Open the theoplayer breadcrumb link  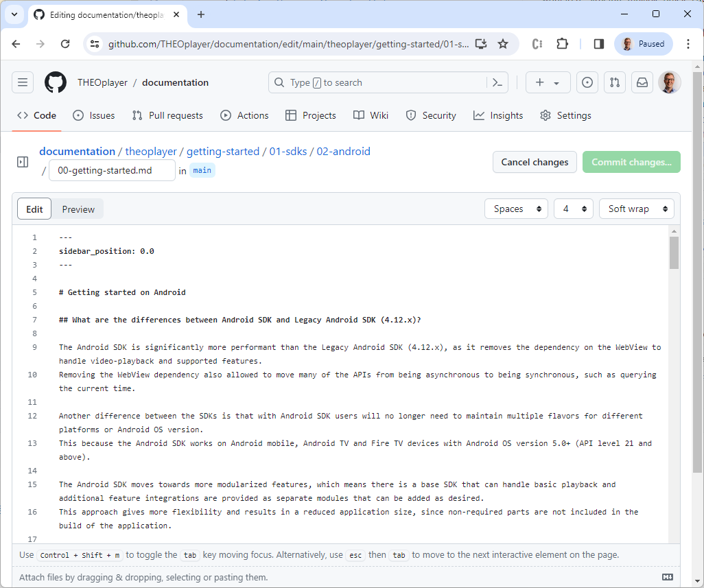pos(151,151)
